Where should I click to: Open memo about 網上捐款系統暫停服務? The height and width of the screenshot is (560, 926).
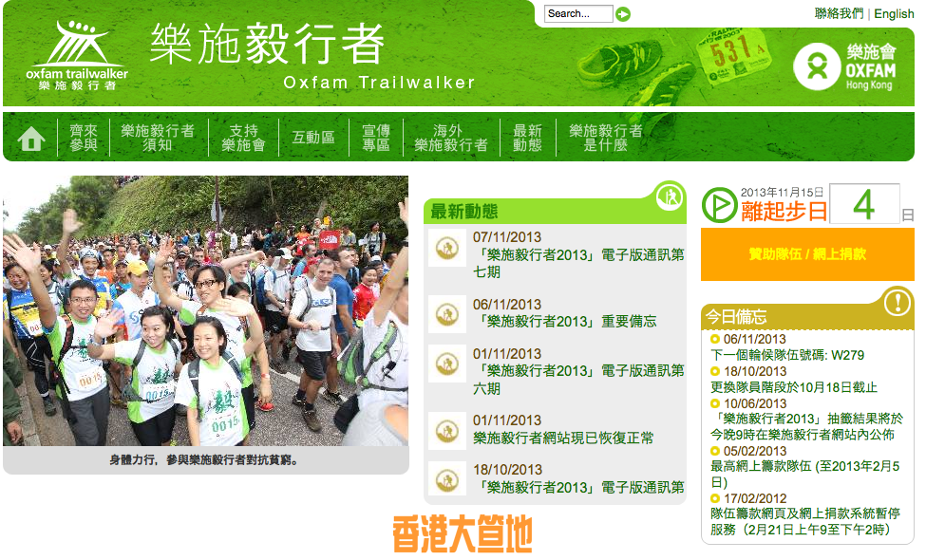(805, 522)
